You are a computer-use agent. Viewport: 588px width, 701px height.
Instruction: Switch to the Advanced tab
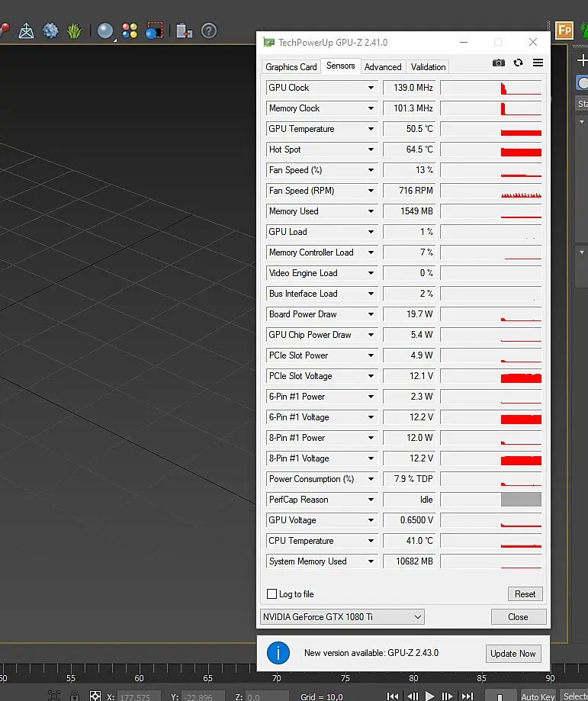(383, 66)
